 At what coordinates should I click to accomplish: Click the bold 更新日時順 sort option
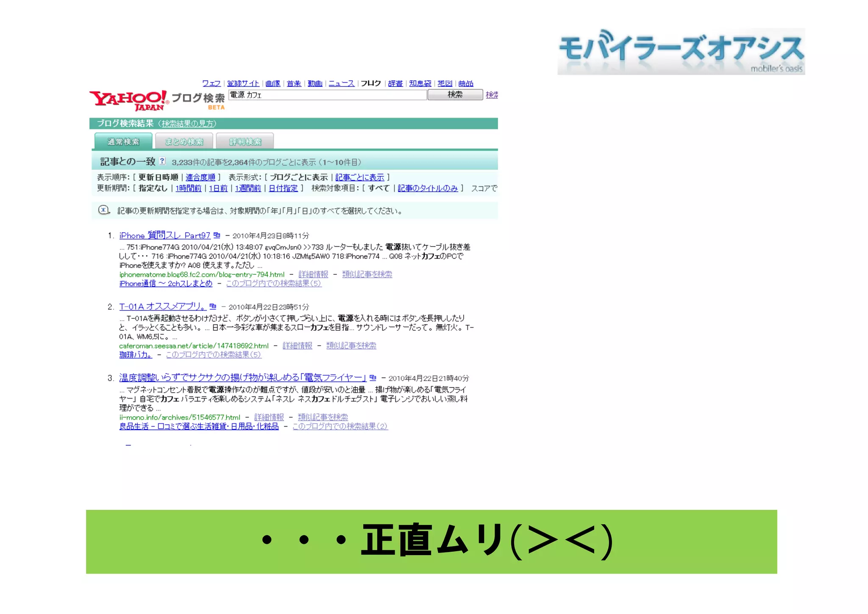[158, 177]
